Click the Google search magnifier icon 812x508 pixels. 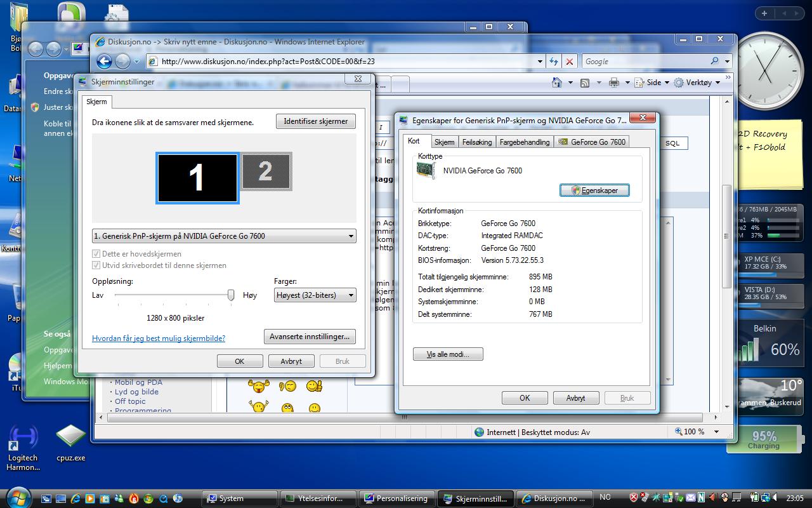coord(715,62)
